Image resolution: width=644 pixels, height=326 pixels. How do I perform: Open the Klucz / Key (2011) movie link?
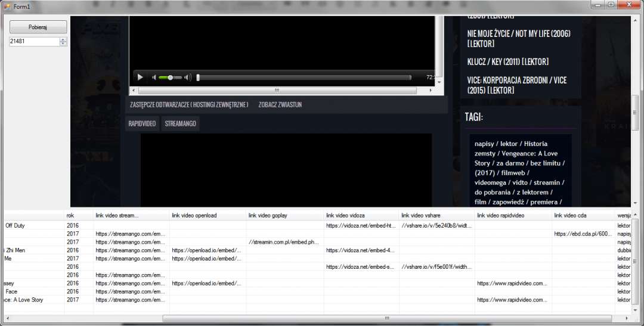point(508,61)
